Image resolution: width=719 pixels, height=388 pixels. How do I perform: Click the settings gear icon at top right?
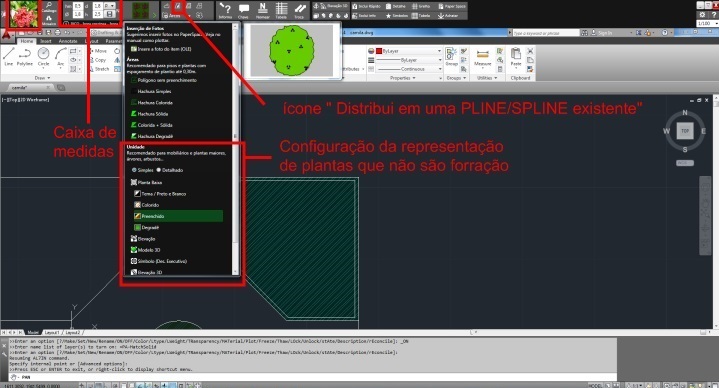(x=702, y=15)
